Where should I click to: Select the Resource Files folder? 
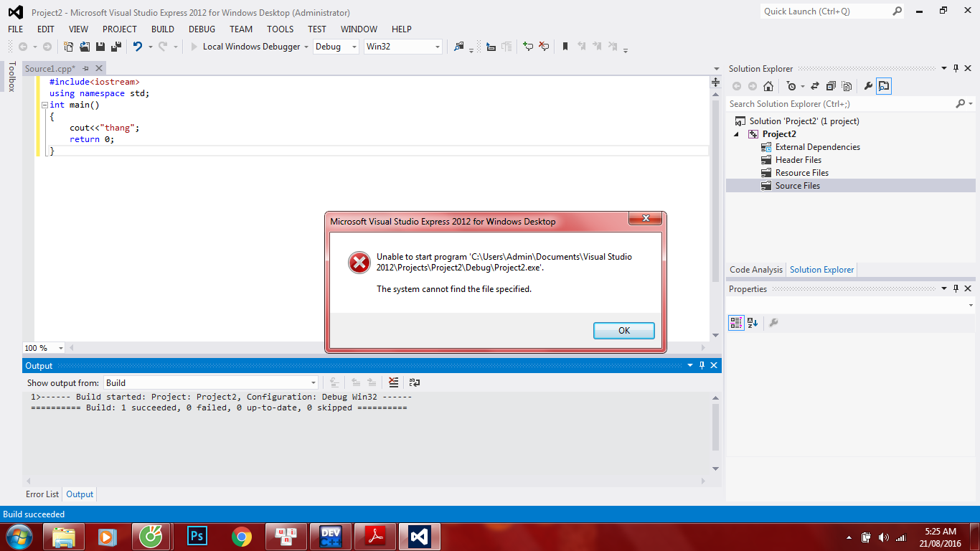point(802,173)
